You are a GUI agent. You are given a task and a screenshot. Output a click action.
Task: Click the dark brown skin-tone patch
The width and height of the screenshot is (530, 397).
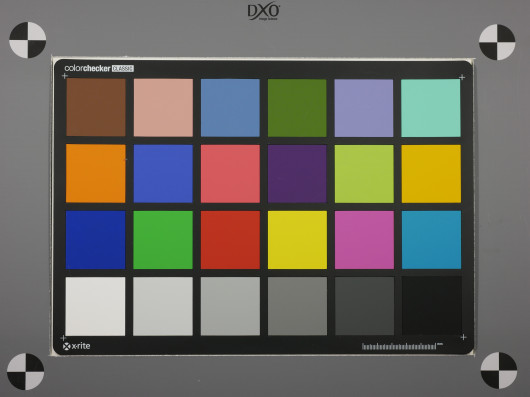tap(96, 107)
